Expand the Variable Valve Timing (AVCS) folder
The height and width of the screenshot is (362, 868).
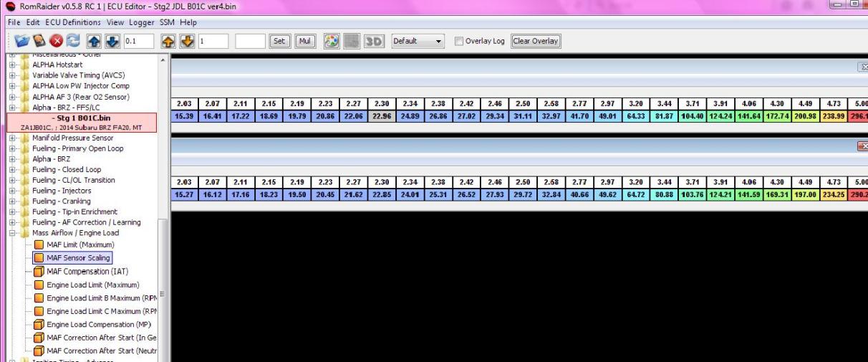12,75
